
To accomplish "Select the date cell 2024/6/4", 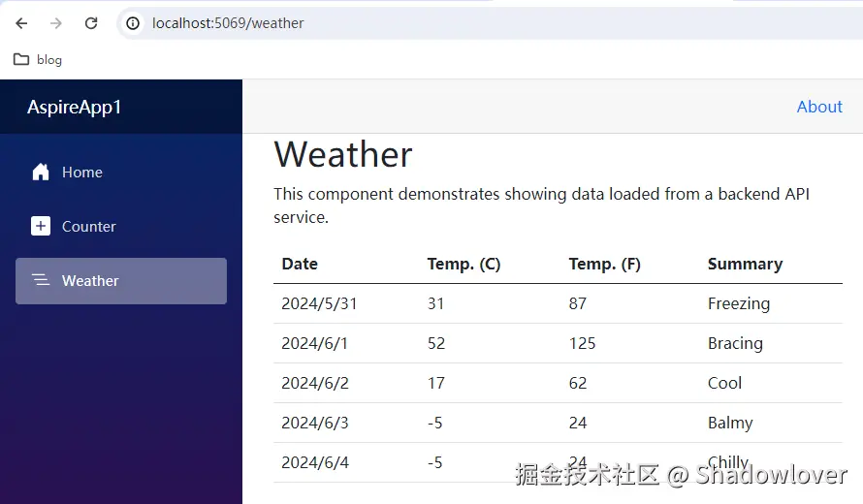I will tap(315, 462).
